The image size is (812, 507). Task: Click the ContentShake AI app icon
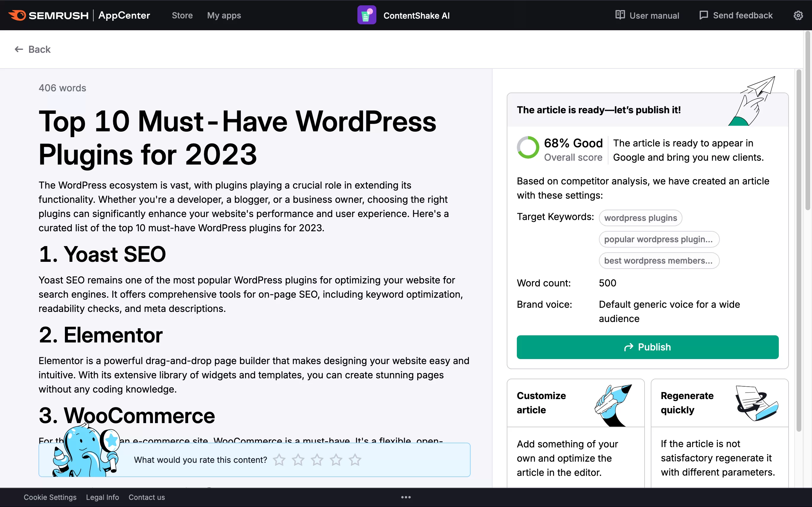tap(366, 15)
